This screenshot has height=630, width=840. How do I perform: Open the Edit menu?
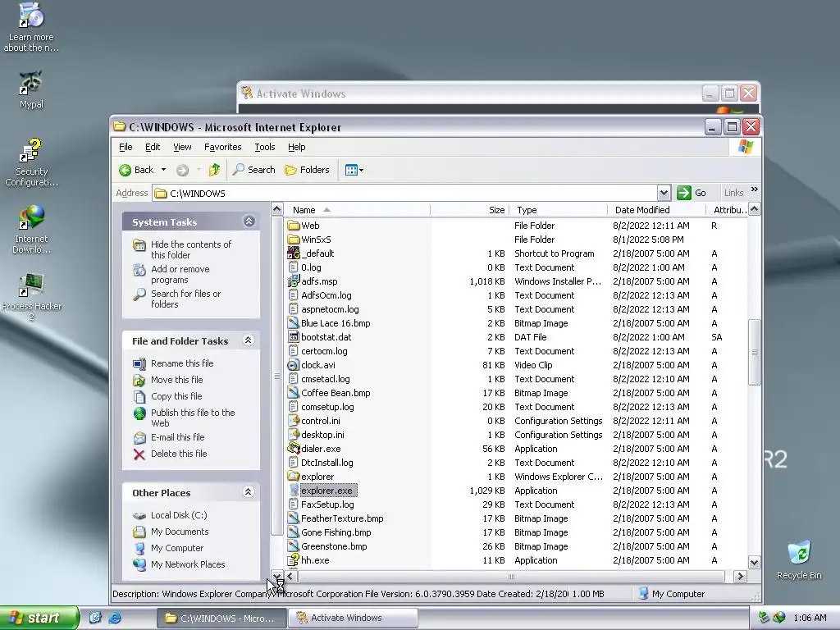point(152,147)
